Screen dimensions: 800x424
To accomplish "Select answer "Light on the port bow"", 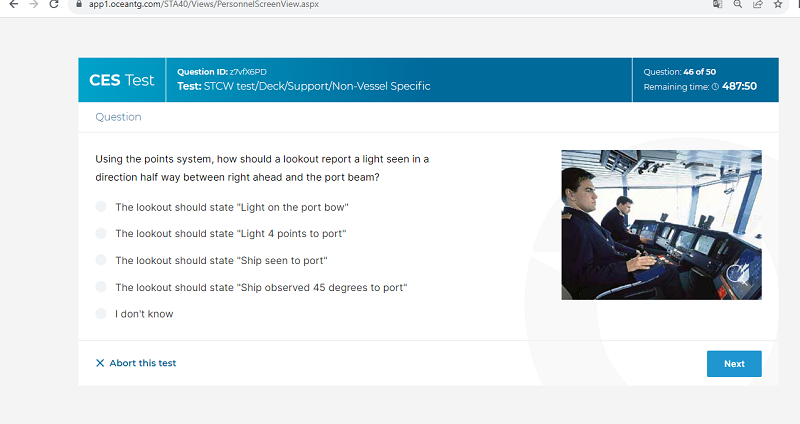I will coord(101,206).
